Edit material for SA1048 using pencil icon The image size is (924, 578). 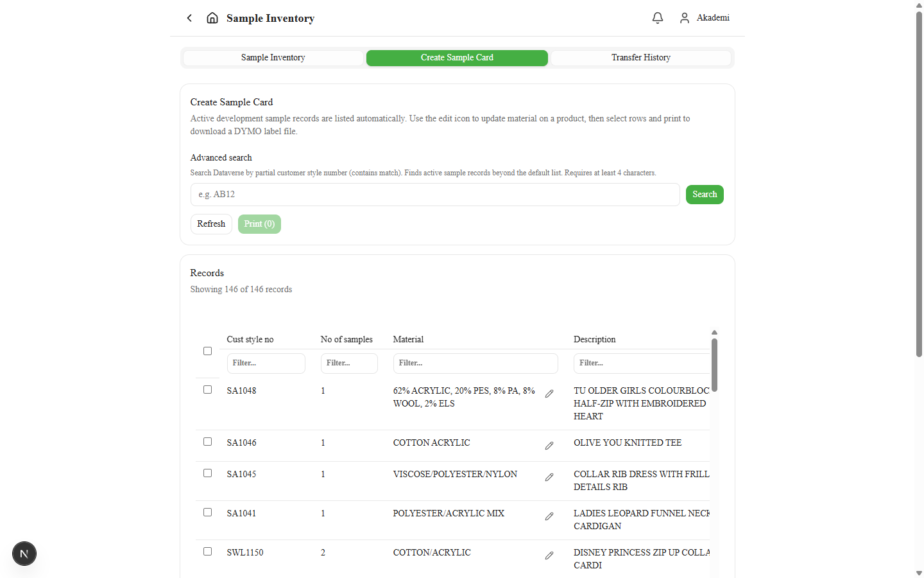[549, 394]
